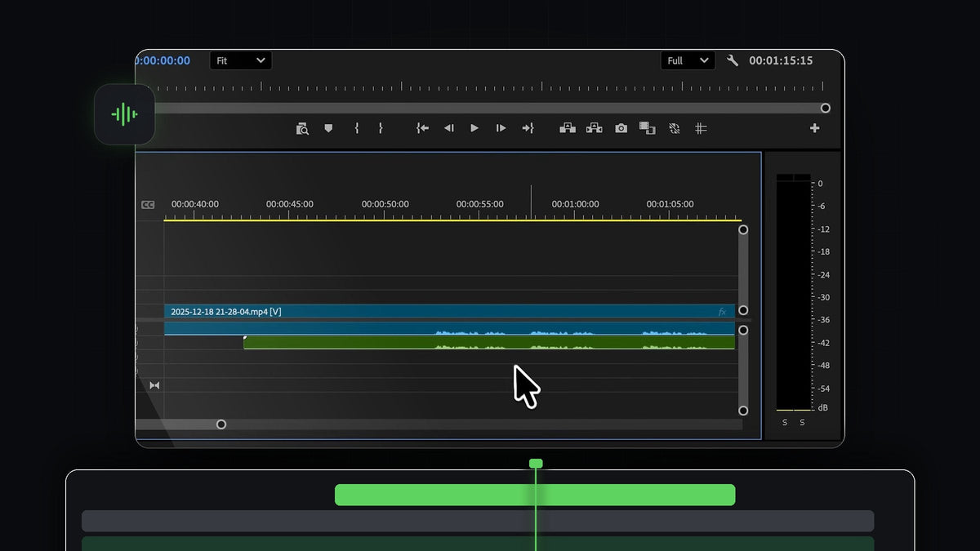Click the green playhead handle in lower panel
Screen dimensions: 980x551
click(536, 464)
